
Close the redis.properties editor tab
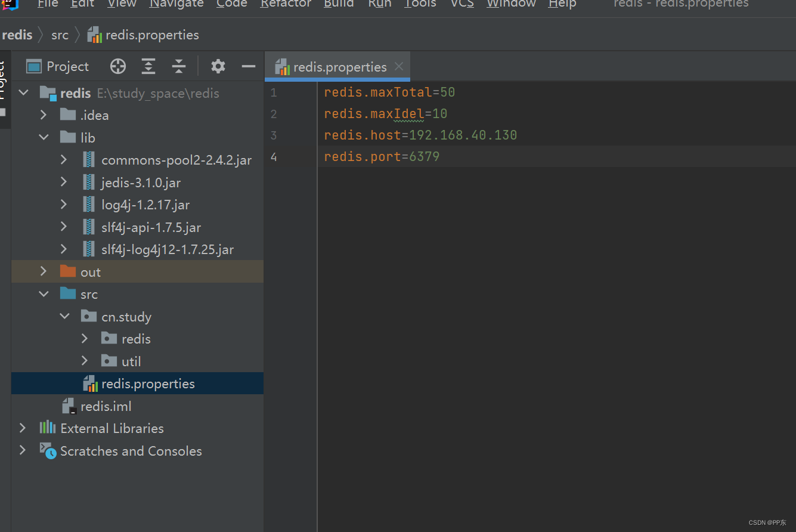point(399,66)
